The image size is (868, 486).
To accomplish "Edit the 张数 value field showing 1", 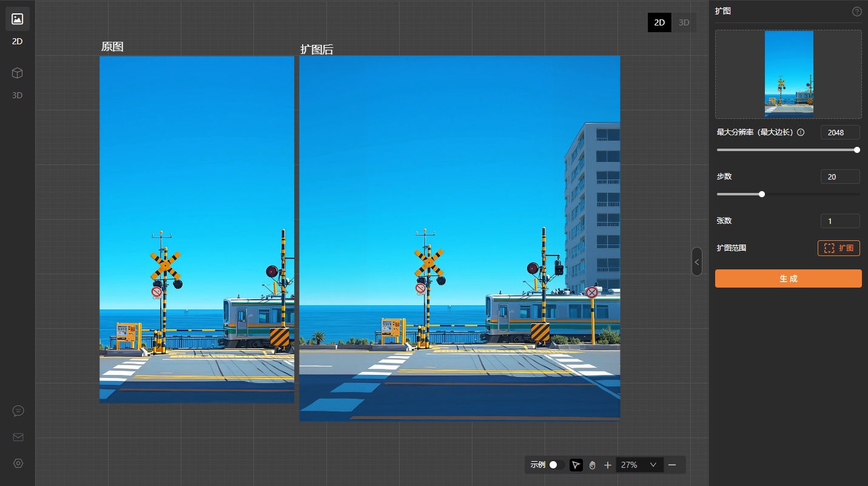I will point(840,221).
